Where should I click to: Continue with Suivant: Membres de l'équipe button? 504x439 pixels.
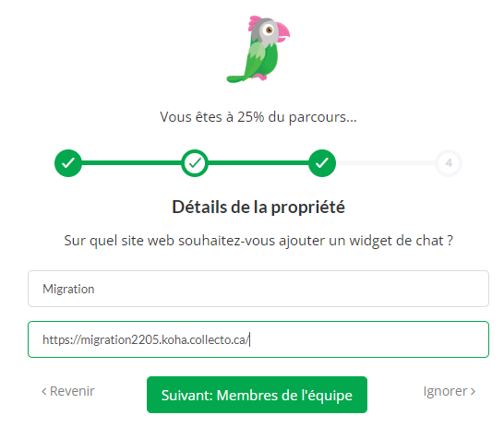point(257,395)
